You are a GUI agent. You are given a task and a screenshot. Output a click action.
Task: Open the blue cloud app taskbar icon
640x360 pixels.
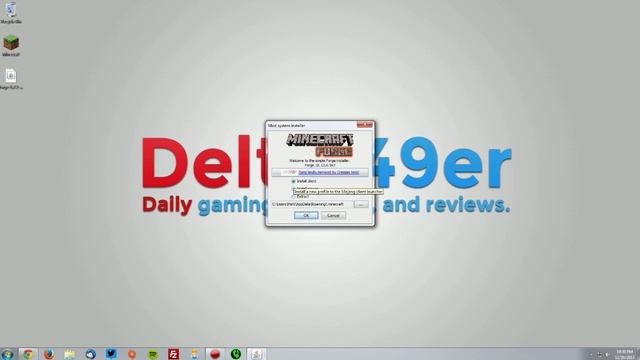point(90,354)
